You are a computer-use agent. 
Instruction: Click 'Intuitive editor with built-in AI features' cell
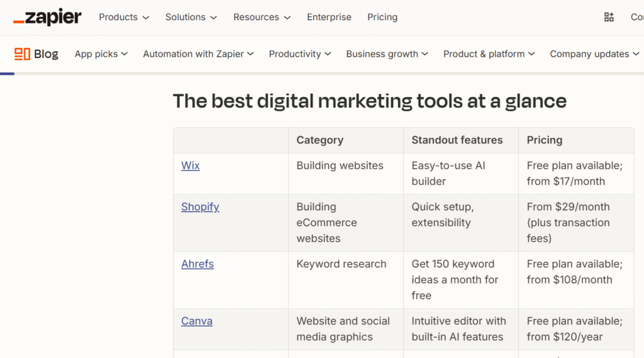click(x=461, y=329)
